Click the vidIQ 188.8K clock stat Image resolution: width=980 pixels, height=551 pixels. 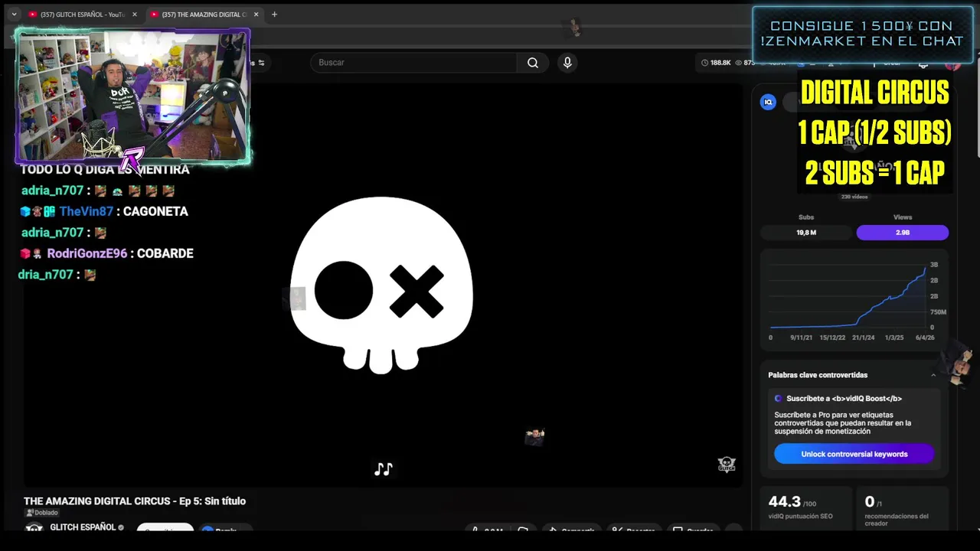pos(716,63)
